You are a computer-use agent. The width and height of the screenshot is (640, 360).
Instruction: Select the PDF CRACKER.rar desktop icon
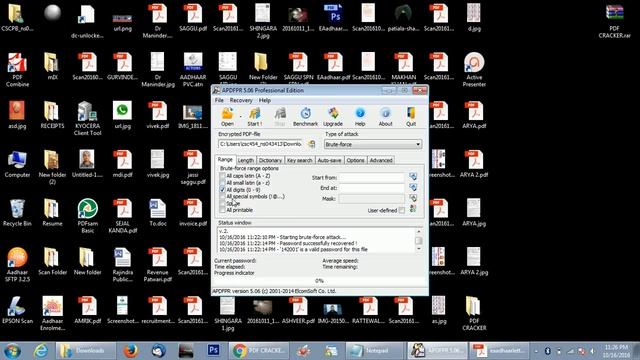(x=614, y=22)
